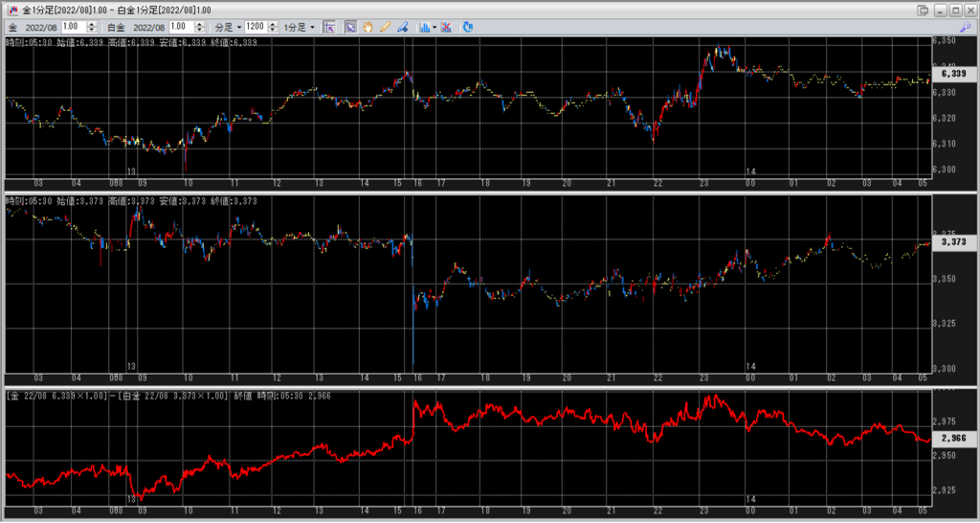Screen dimensions: 980x523
Task: Click the bar chart indicator icon
Action: pos(425,27)
